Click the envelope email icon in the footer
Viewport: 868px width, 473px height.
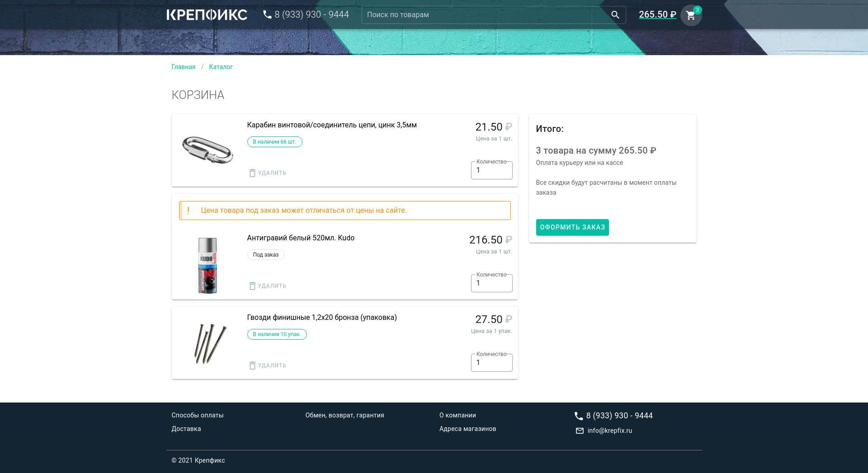[x=580, y=431]
